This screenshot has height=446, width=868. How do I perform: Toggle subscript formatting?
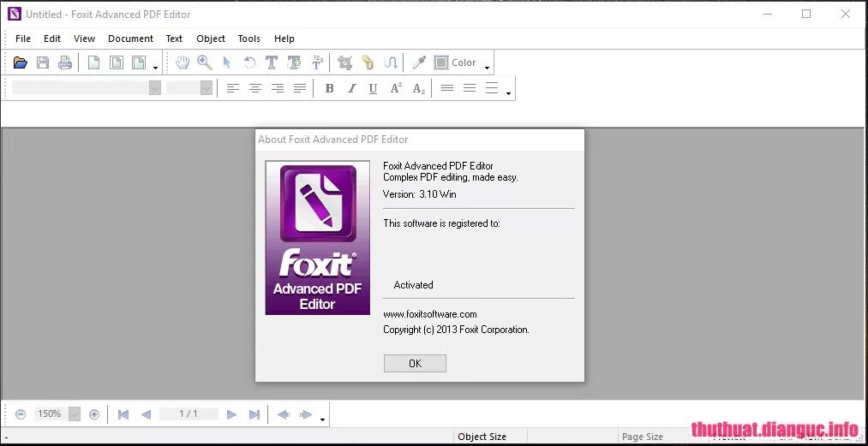418,88
